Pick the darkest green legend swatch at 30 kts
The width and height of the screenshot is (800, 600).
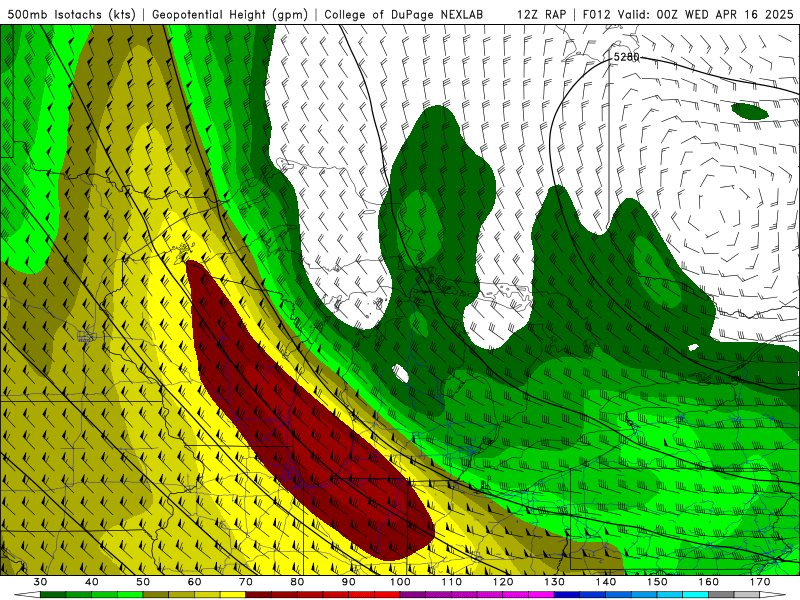click(53, 595)
